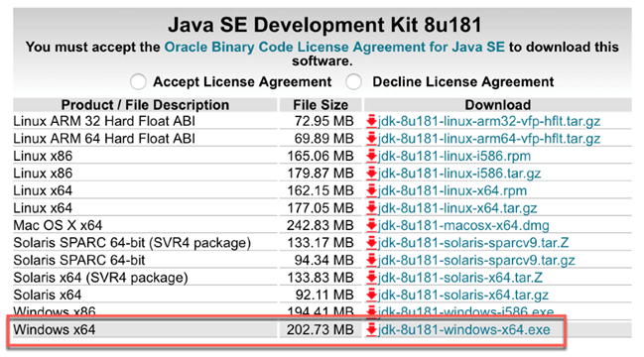Click download arrow icon for windows-x64.exe
Viewport: 644px width, 357px height.
pos(372,329)
